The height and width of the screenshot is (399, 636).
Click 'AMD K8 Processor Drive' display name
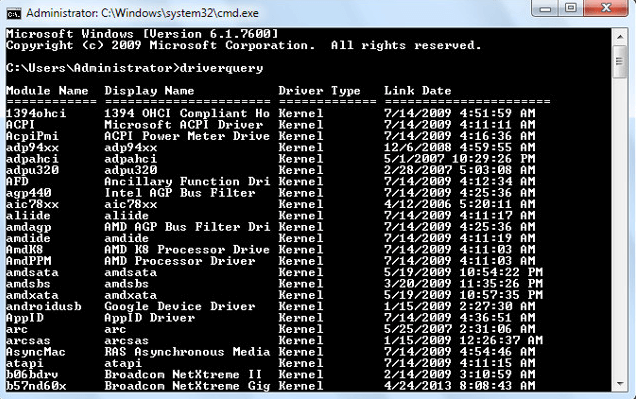(187, 249)
